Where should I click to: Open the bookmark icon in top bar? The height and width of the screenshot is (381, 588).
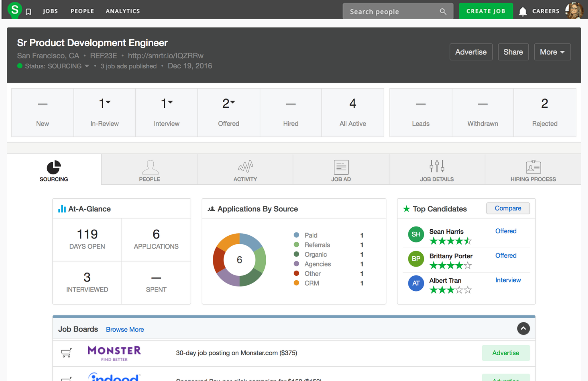29,12
